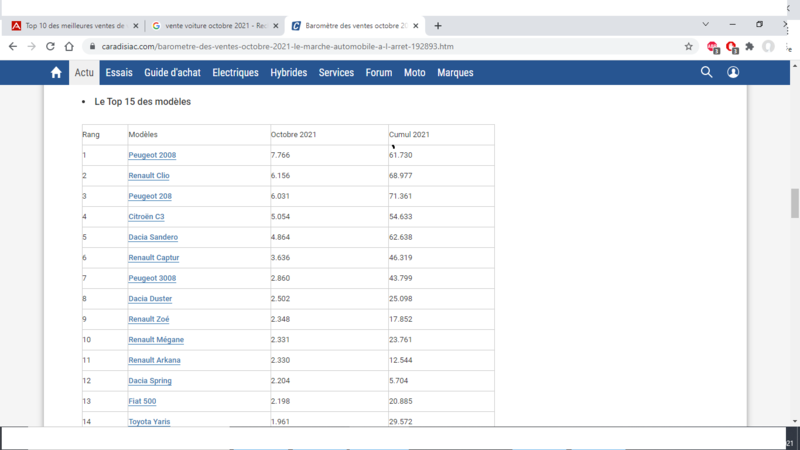This screenshot has height=450, width=800.
Task: Open the Essais menu item
Action: tap(119, 73)
